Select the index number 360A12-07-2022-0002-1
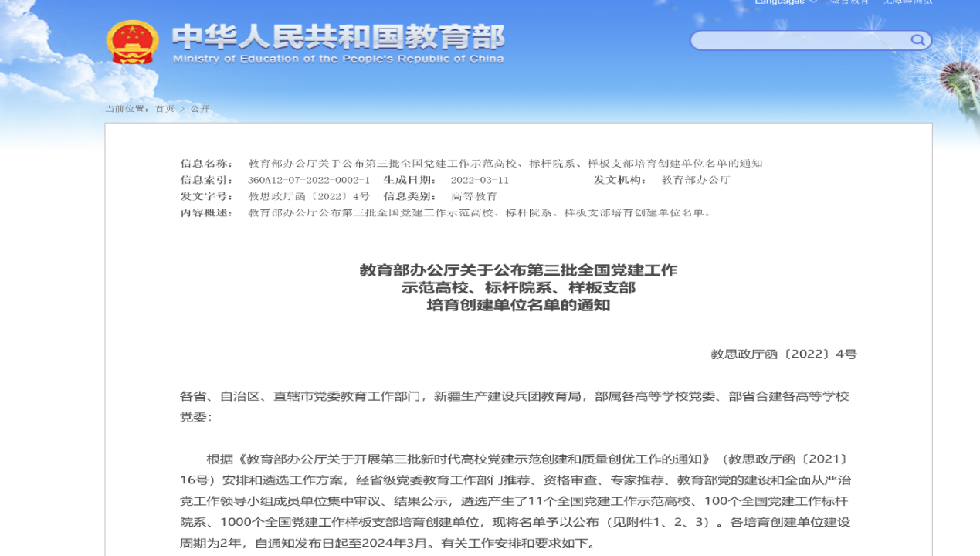The height and width of the screenshot is (556, 980). [x=309, y=180]
